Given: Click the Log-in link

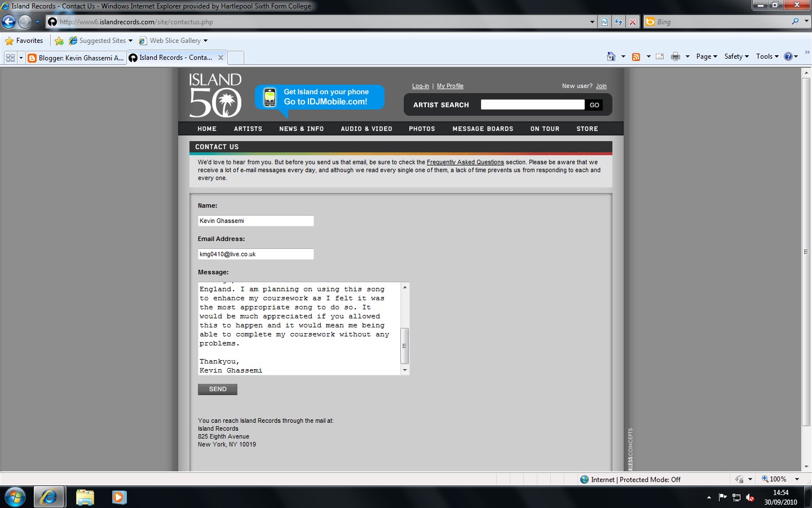Looking at the screenshot, I should click(x=421, y=86).
